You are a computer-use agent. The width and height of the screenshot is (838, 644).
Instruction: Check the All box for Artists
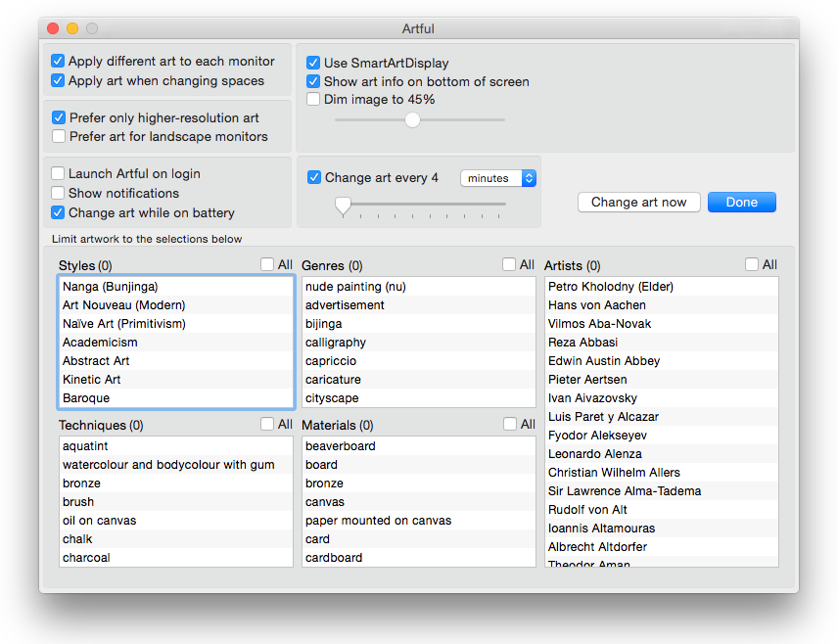[x=752, y=264]
